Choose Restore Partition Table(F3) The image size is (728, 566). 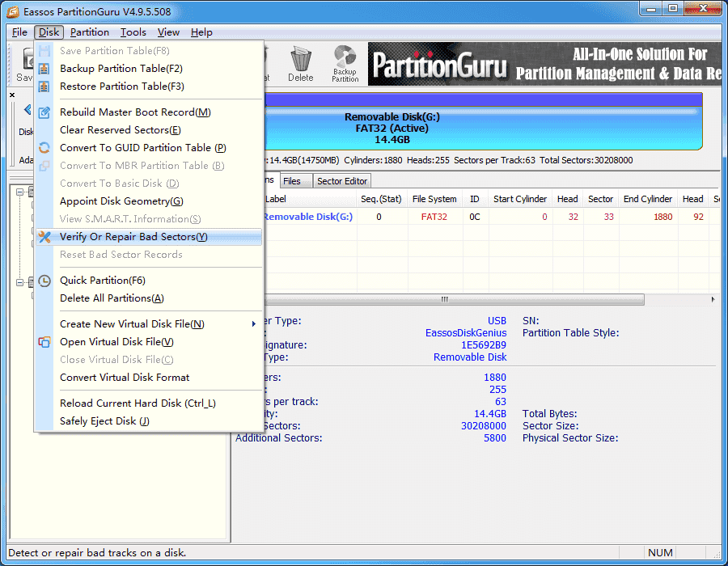pyautogui.click(x=149, y=87)
